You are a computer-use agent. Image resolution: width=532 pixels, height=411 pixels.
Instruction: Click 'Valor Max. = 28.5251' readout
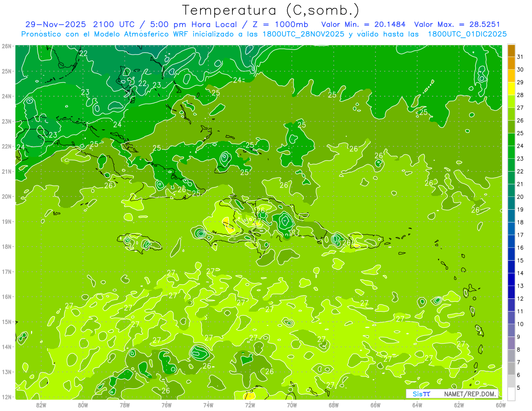point(457,24)
